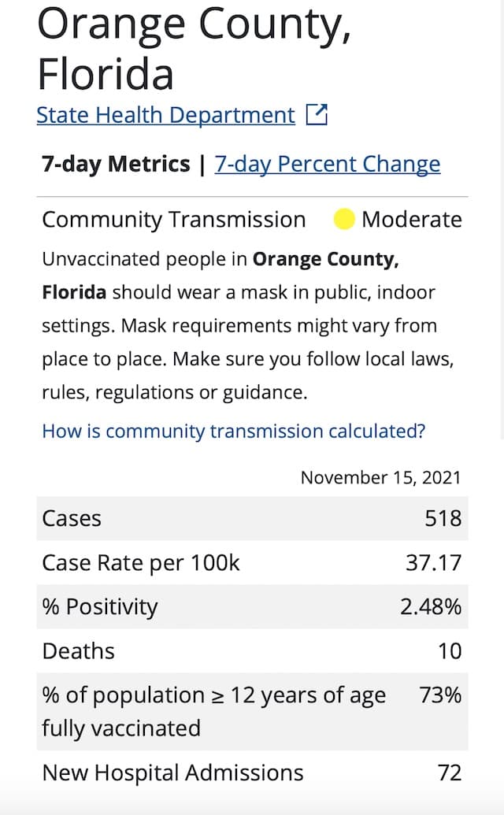
Task: Select the Deaths row
Action: pyautogui.click(x=252, y=650)
